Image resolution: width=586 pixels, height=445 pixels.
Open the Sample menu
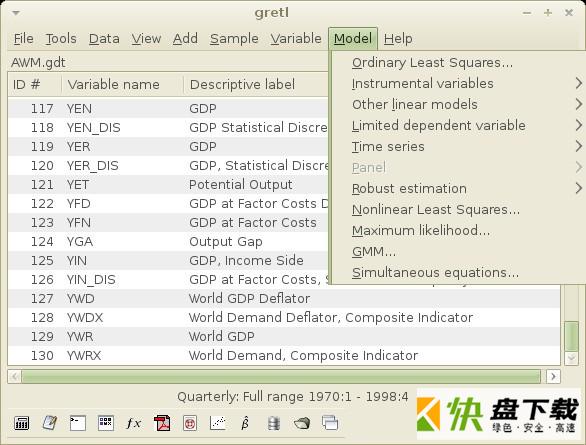tap(234, 38)
